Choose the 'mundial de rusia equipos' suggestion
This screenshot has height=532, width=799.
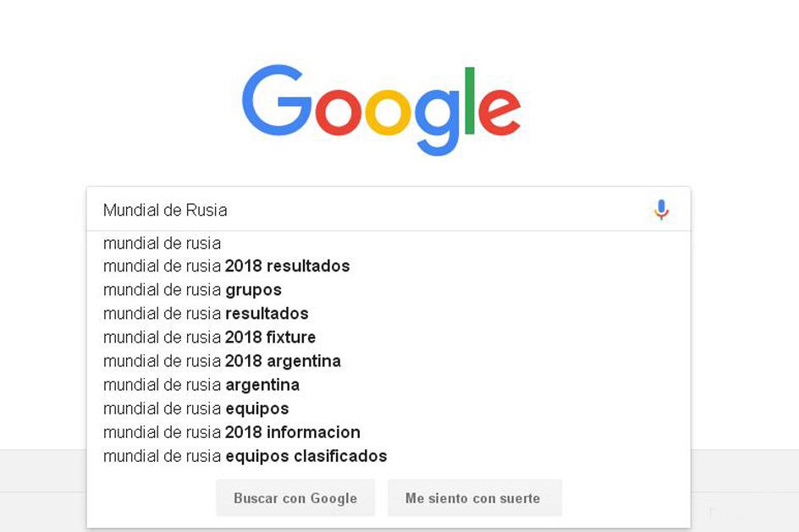click(388, 409)
